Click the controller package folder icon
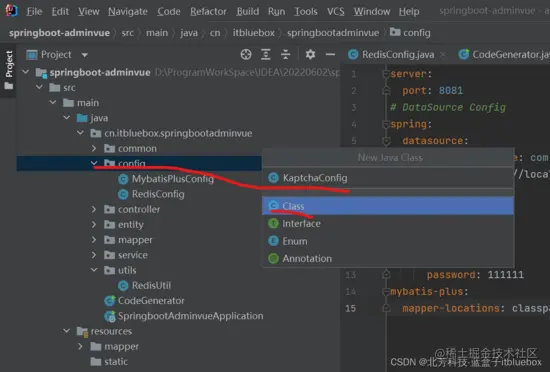The height and width of the screenshot is (372, 550). [x=109, y=209]
